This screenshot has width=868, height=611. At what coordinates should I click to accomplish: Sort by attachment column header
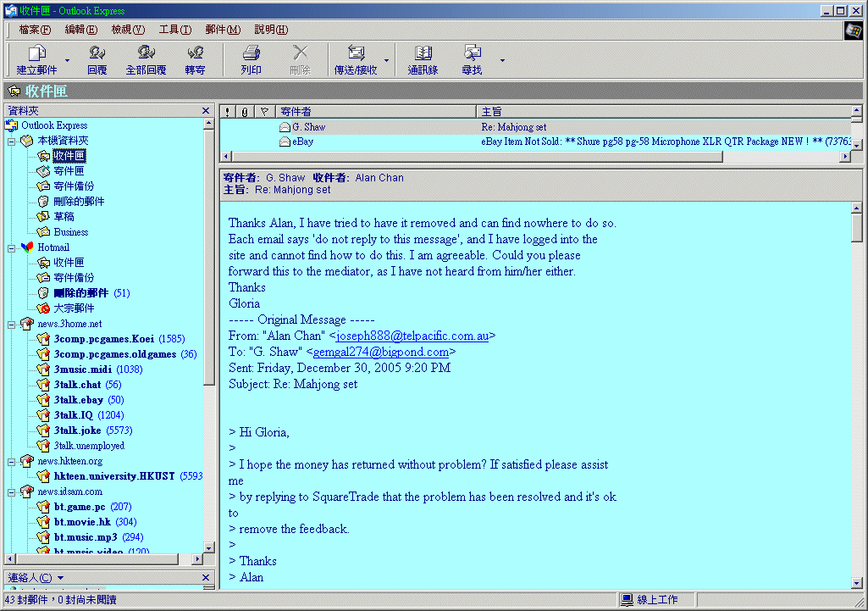point(245,112)
